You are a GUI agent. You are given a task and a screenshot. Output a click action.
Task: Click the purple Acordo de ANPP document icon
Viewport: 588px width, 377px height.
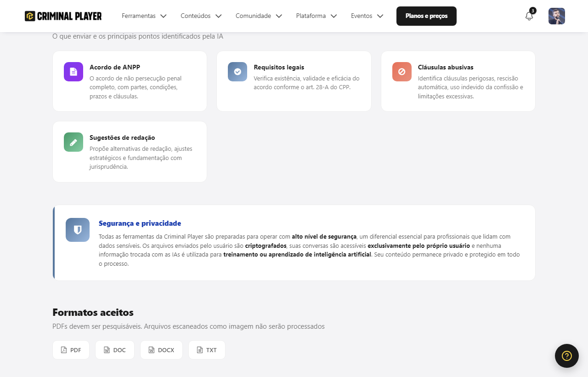(x=73, y=72)
